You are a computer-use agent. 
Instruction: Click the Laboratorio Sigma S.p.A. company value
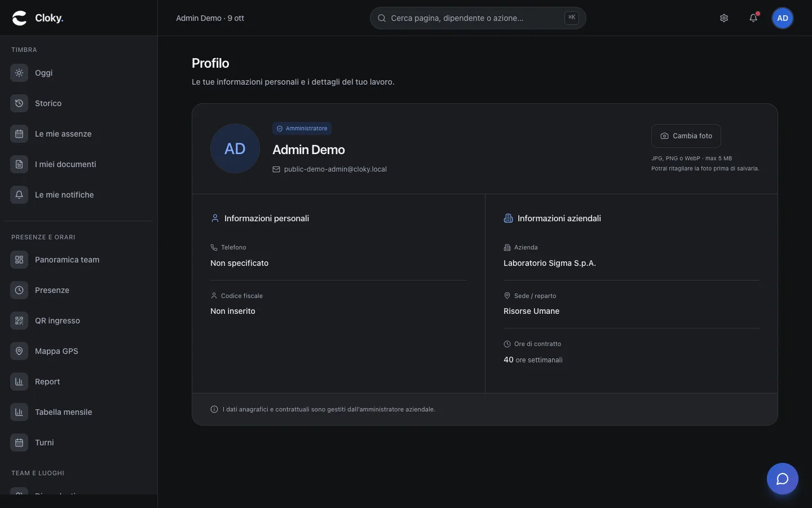tap(550, 263)
